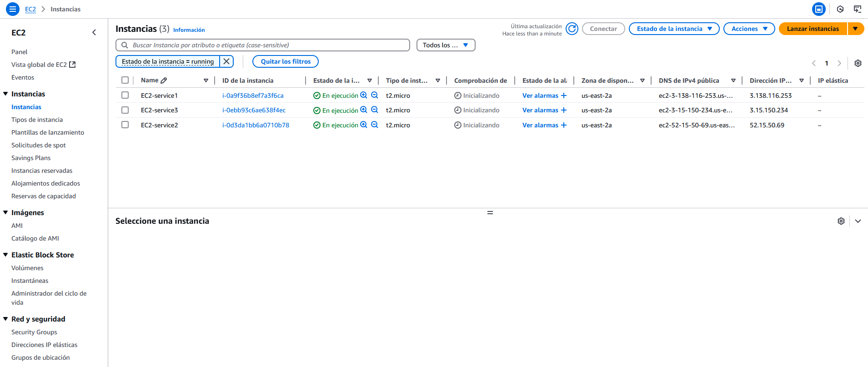This screenshot has height=367, width=868.
Task: Open Volúmenes in sidebar
Action: pyautogui.click(x=27, y=268)
